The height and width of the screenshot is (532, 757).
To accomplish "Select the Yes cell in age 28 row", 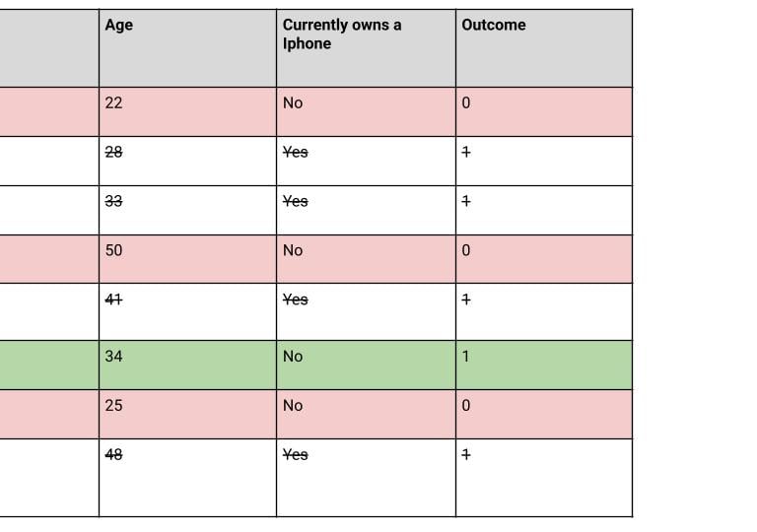I will pyautogui.click(x=366, y=162).
